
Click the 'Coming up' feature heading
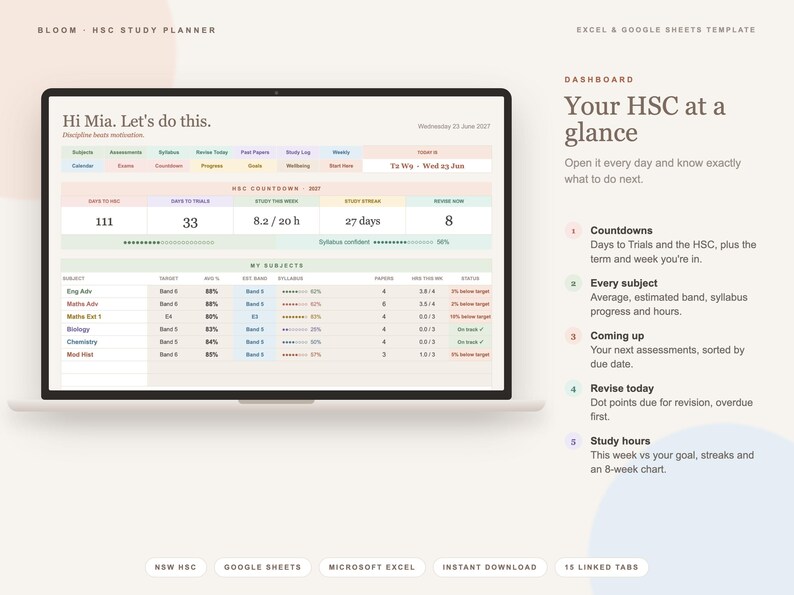(x=617, y=336)
